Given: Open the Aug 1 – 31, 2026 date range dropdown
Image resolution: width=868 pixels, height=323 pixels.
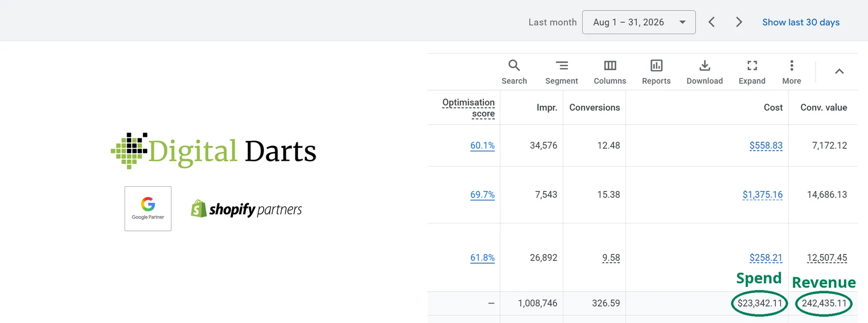Looking at the screenshot, I should click(x=639, y=22).
